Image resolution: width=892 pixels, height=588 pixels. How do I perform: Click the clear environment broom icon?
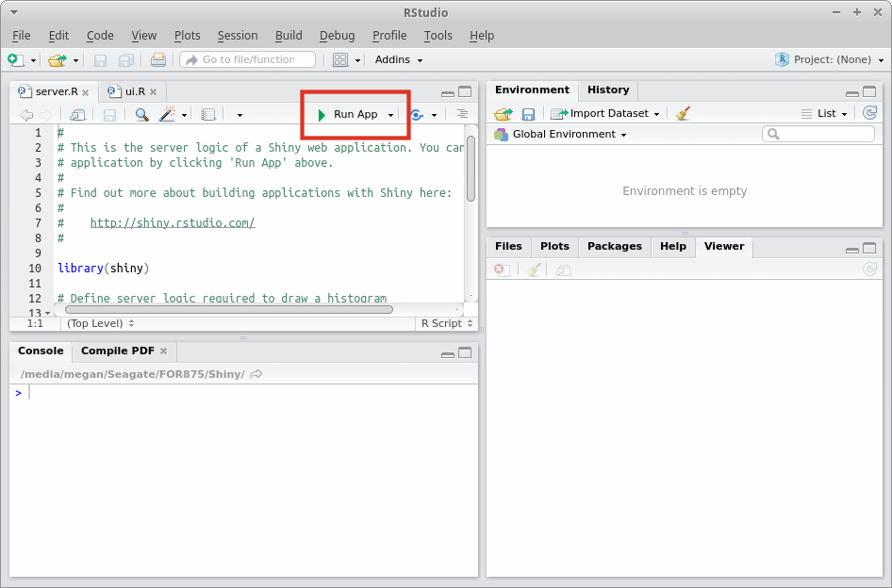point(684,113)
